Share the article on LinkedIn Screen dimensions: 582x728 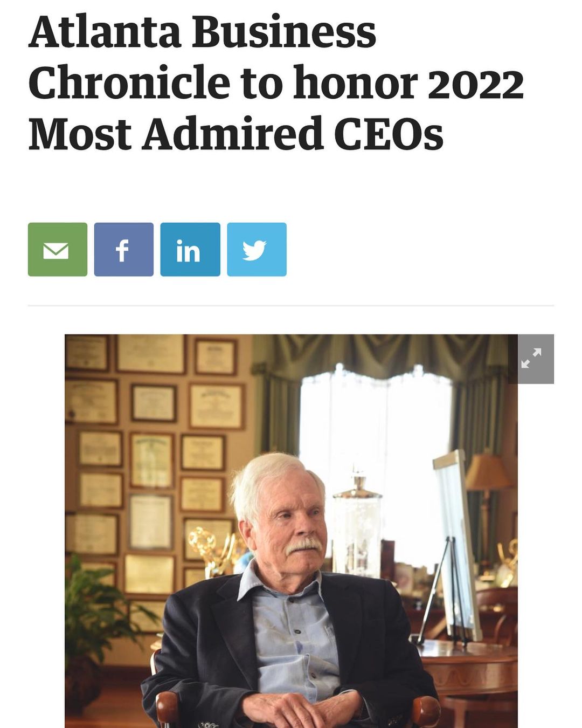(x=190, y=250)
